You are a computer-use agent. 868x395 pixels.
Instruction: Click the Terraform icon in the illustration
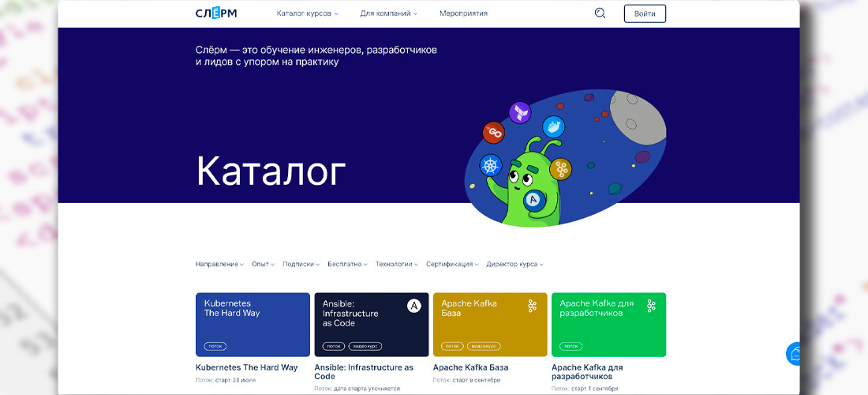(520, 112)
